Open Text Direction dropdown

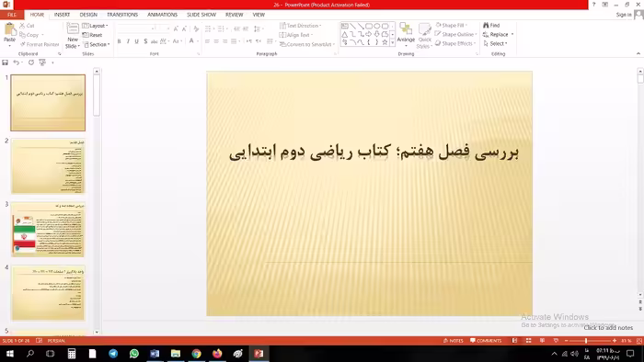301,26
